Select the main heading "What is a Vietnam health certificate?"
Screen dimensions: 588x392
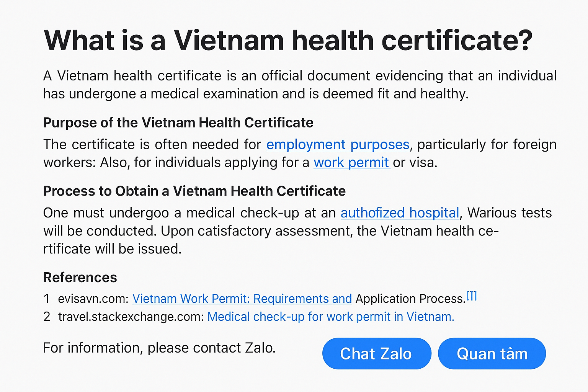click(x=288, y=40)
